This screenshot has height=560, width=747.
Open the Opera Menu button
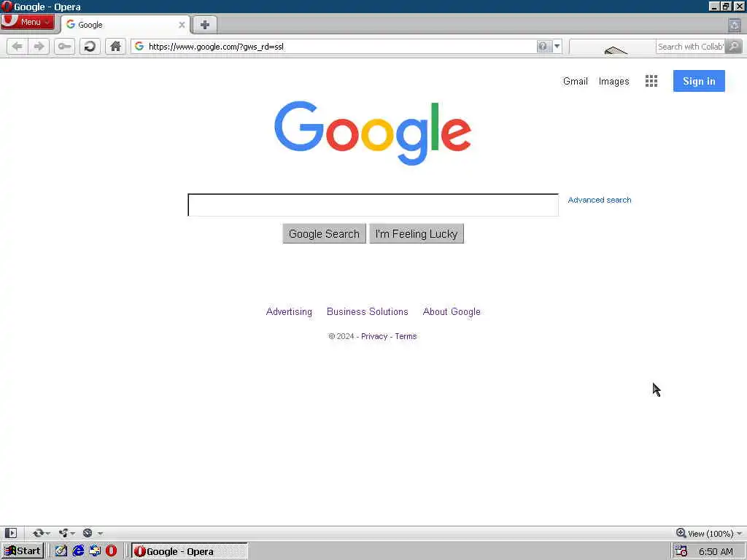[x=27, y=22]
